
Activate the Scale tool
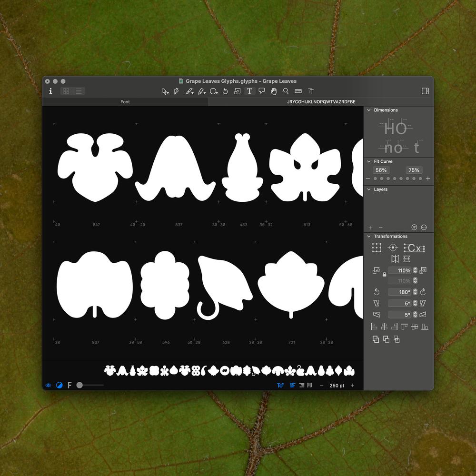238,91
